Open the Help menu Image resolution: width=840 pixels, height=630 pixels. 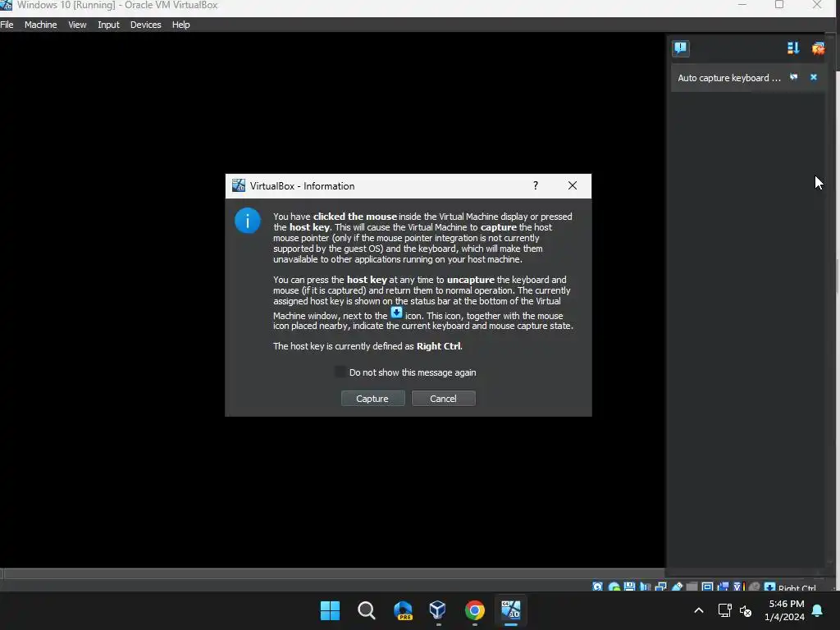tap(181, 25)
